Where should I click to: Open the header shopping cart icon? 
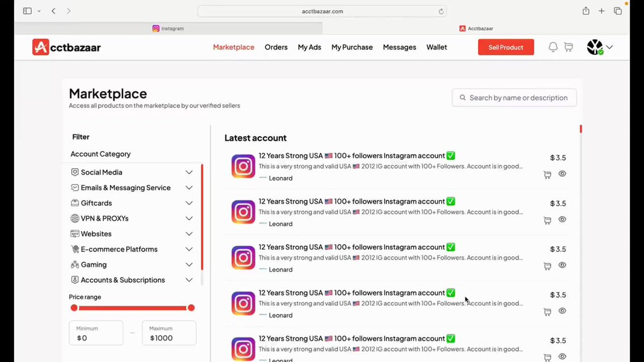(x=568, y=47)
